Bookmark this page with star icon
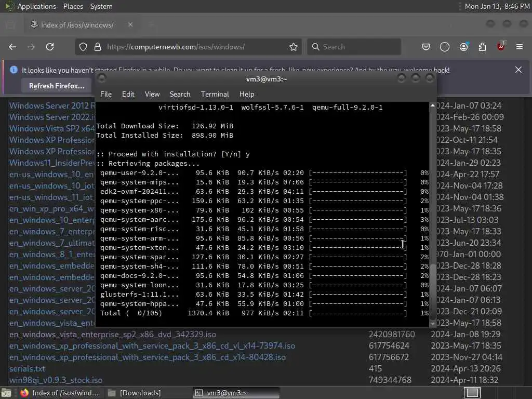Viewport: 532px width, 399px height. pos(294,47)
